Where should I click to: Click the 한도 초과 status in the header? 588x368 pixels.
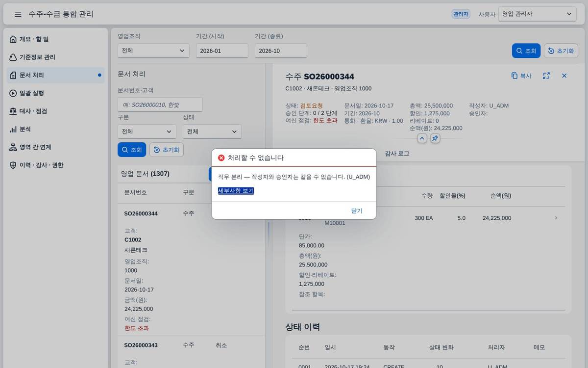click(x=325, y=121)
